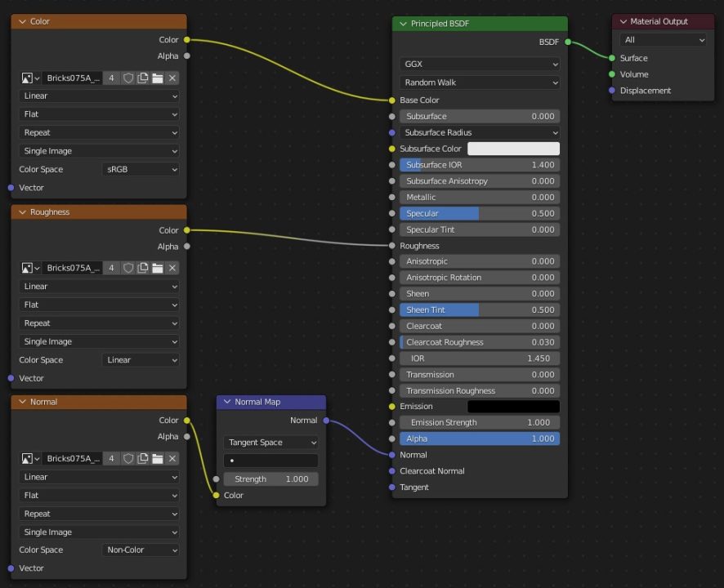The width and height of the screenshot is (724, 588).
Task: Click the duplicate image icon in the Color node
Action: [x=143, y=78]
